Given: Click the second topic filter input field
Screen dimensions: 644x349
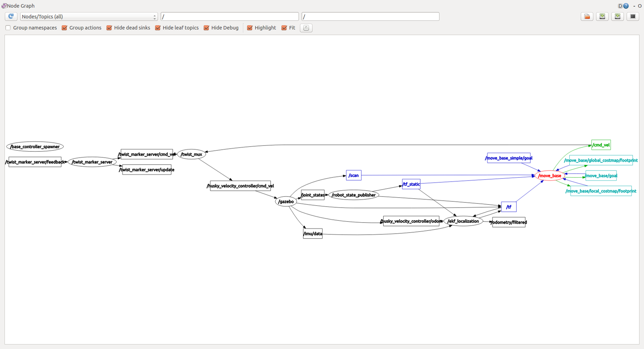Looking at the screenshot, I should 370,16.
